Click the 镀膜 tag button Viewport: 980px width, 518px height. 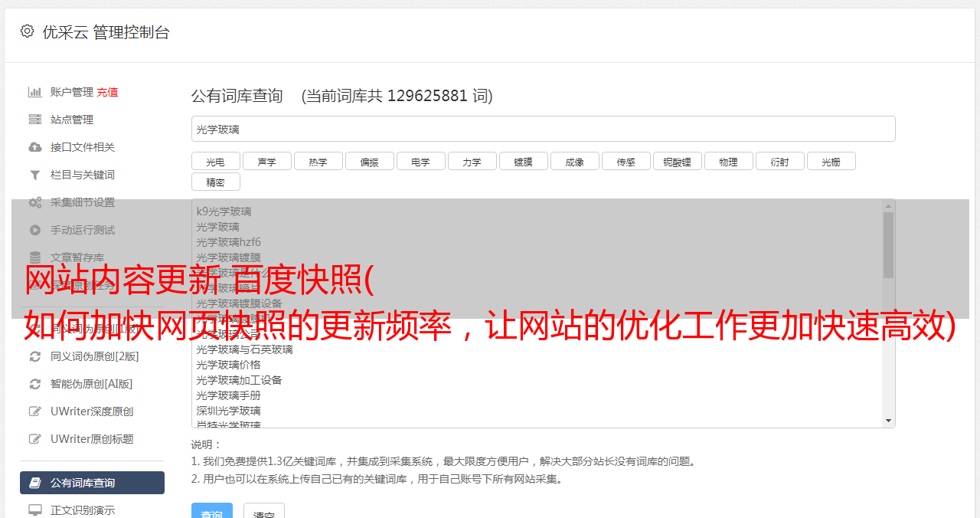pyautogui.click(x=523, y=161)
